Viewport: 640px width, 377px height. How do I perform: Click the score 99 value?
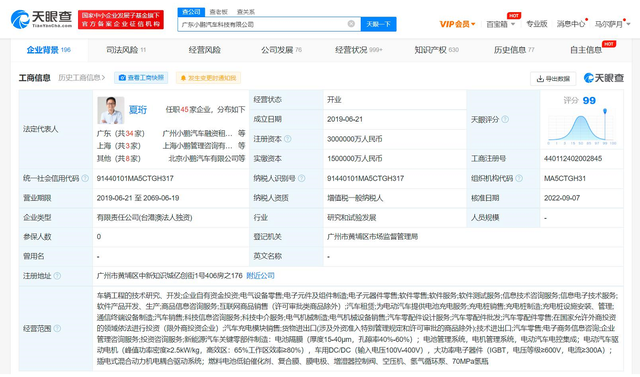(x=589, y=100)
